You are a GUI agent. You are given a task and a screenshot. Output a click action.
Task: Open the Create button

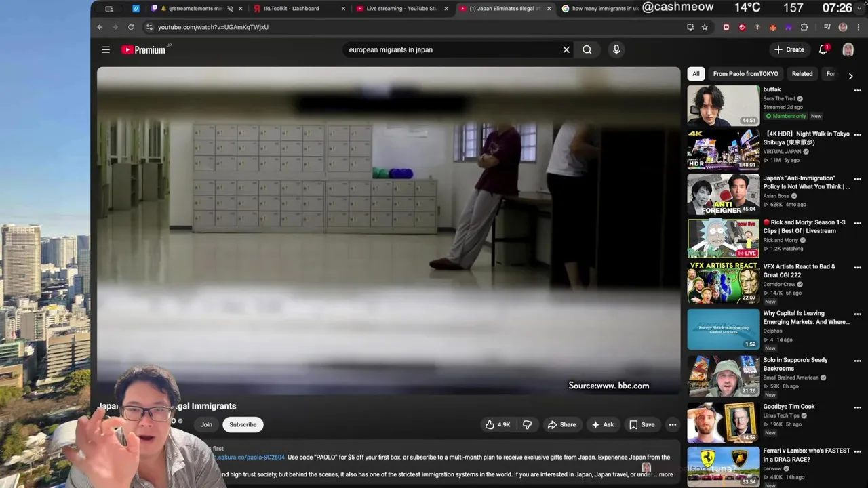pyautogui.click(x=789, y=49)
